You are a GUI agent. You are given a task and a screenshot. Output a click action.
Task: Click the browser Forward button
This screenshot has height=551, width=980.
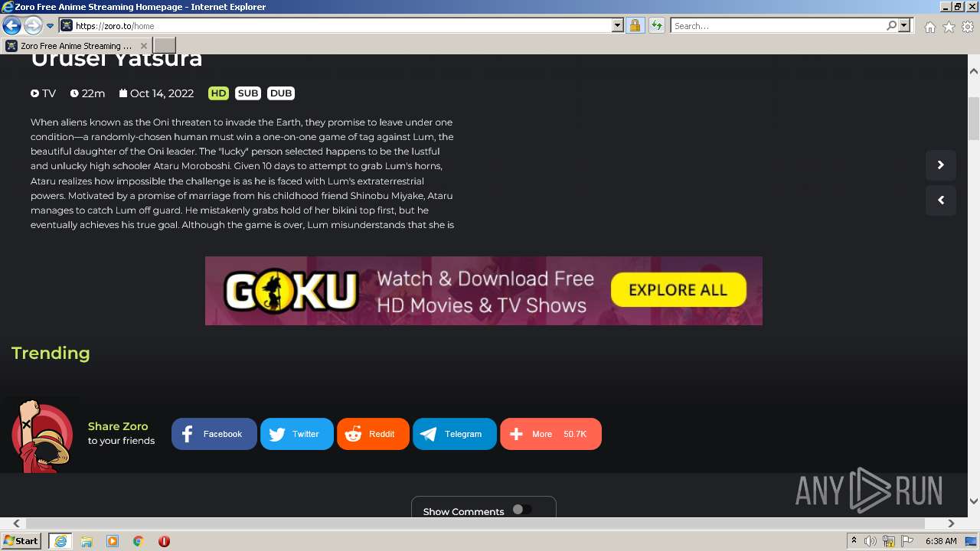click(33, 25)
